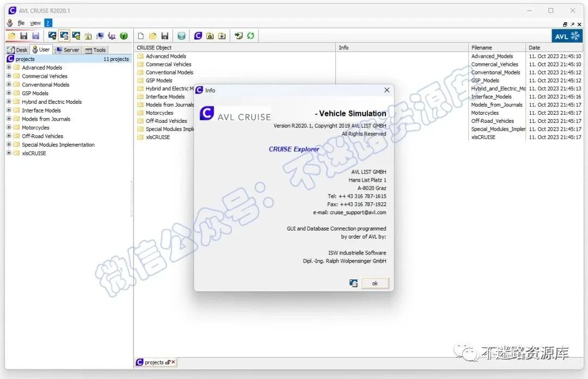Click the Info column header

tap(402, 47)
